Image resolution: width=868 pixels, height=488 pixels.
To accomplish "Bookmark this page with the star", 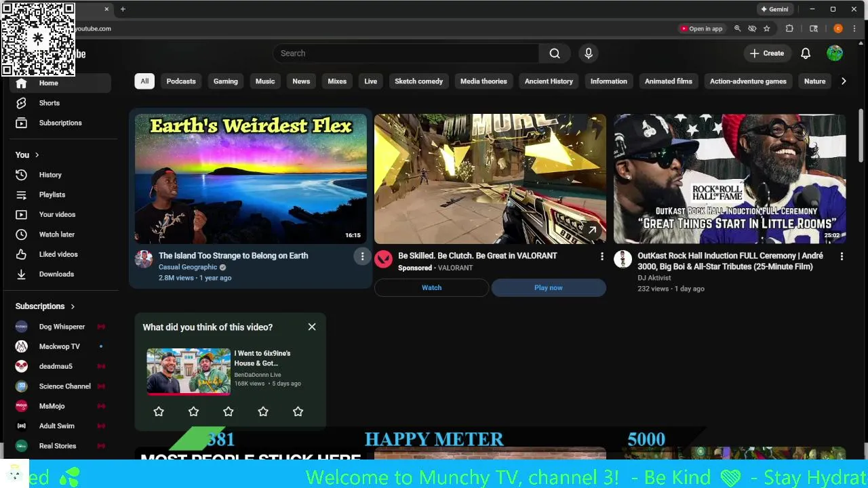I will tap(767, 28).
